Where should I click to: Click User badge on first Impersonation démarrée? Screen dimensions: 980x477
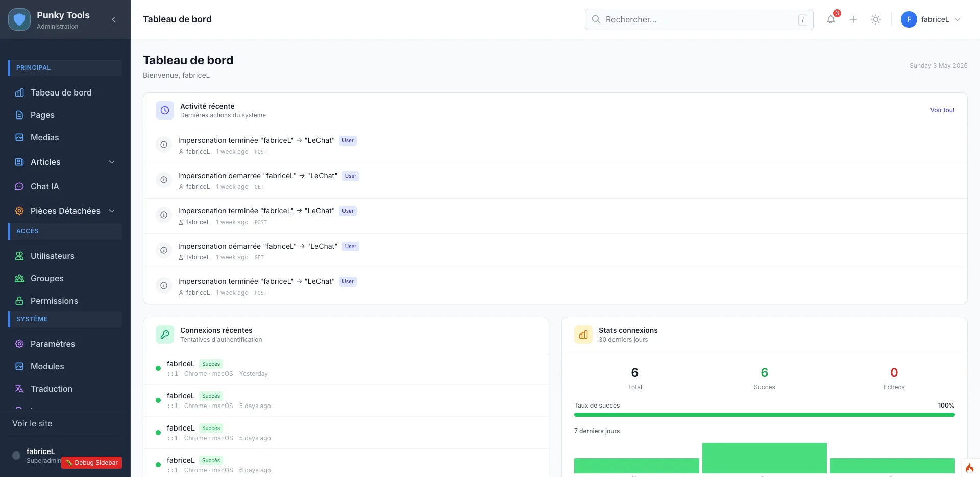click(351, 176)
